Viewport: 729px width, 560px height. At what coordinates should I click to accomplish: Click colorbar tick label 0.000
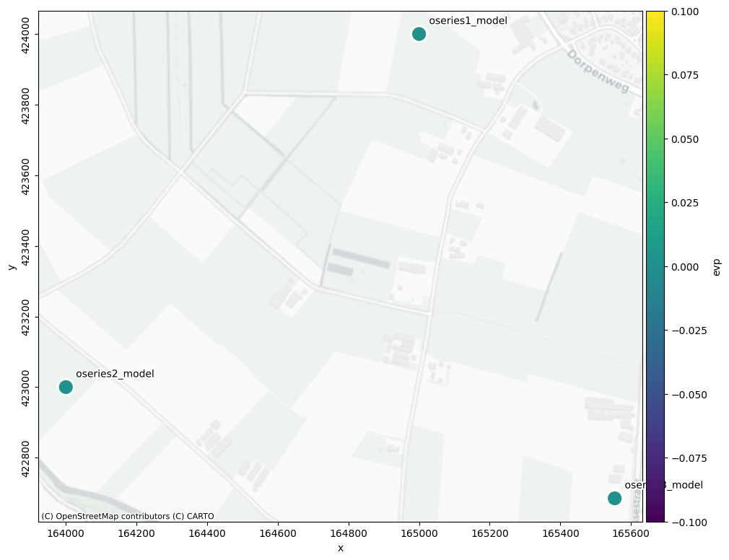point(685,267)
